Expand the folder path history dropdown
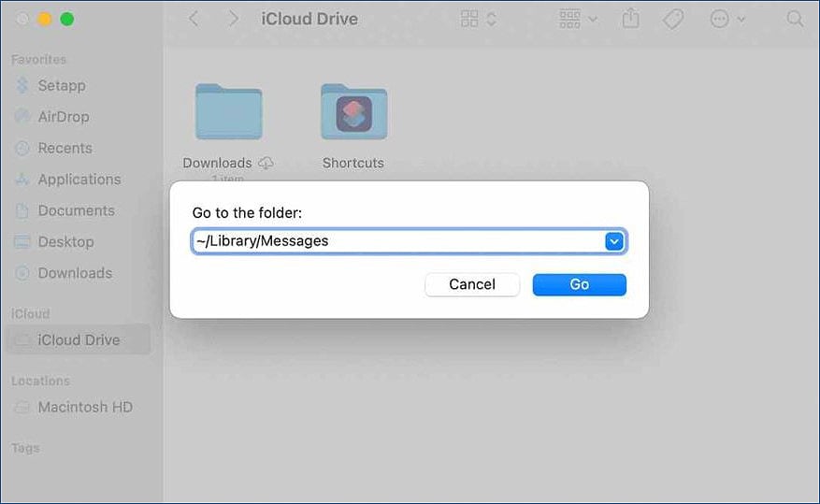Viewport: 820px width, 504px height. pos(614,241)
